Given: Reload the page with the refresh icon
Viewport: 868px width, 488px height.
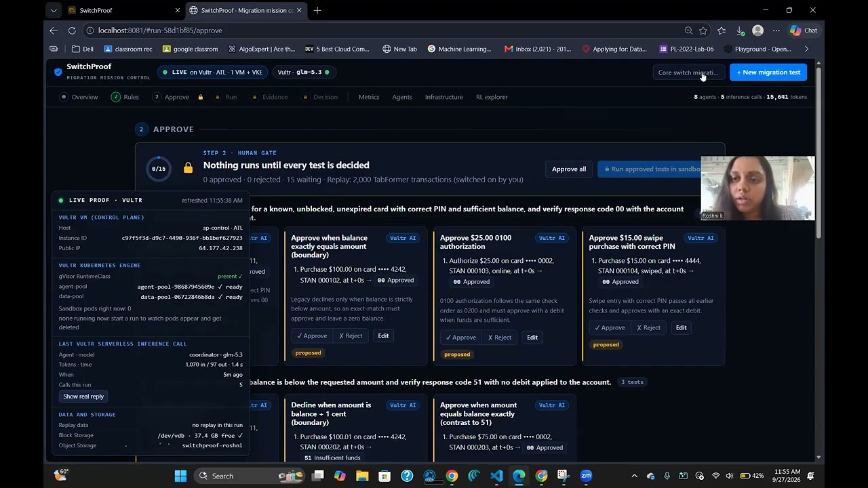Looking at the screenshot, I should pyautogui.click(x=72, y=30).
